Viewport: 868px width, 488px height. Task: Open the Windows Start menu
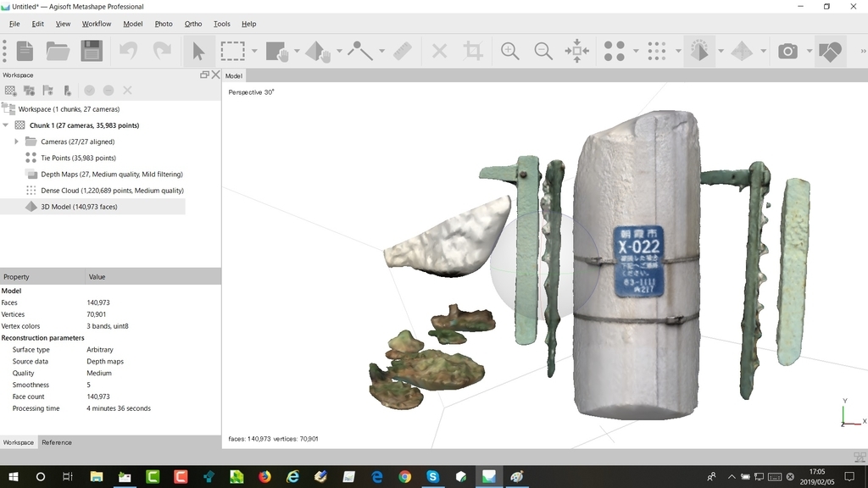pos(14,476)
